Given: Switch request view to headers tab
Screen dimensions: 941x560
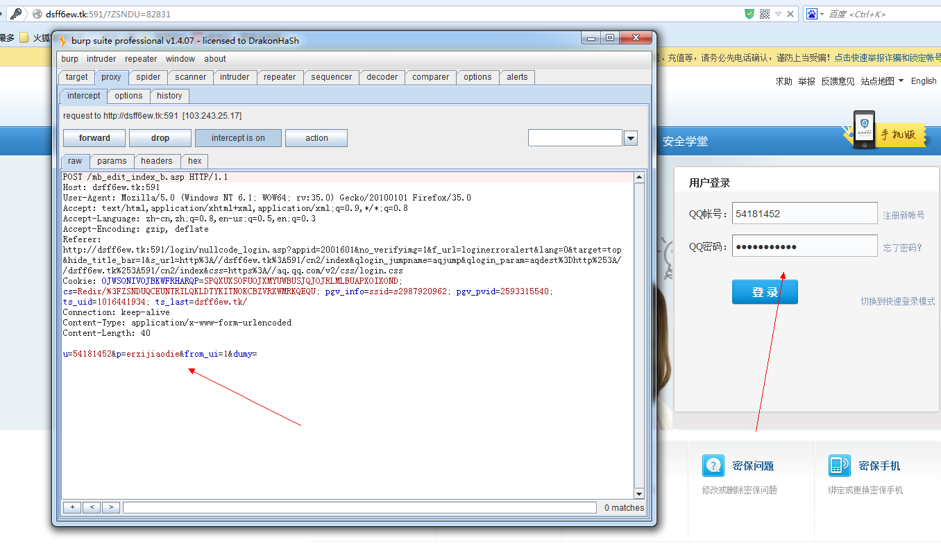Looking at the screenshot, I should point(157,161).
